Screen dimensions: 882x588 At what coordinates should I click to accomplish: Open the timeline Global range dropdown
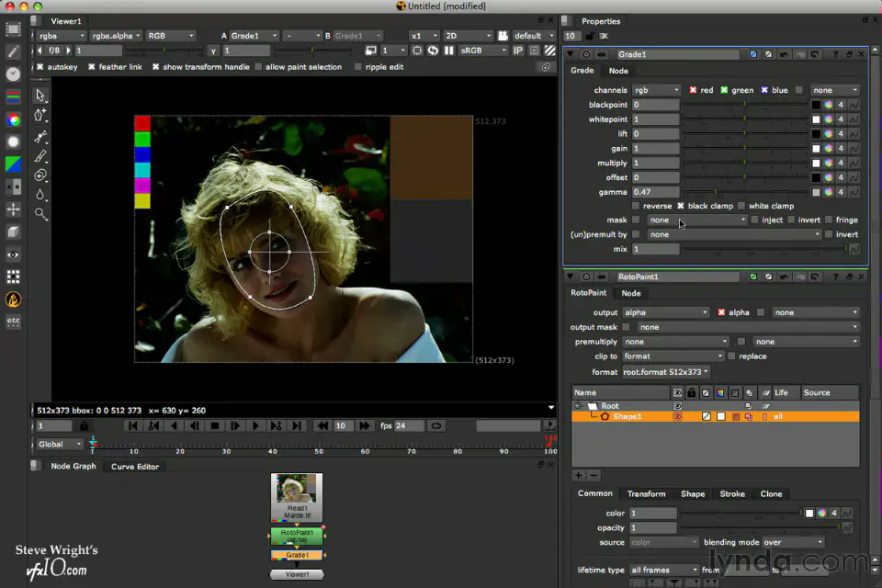click(x=59, y=445)
